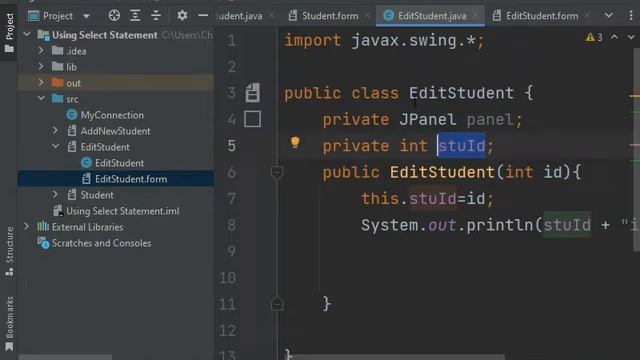Expand the Student node
Image resolution: width=640 pixels, height=360 pixels.
[56, 194]
